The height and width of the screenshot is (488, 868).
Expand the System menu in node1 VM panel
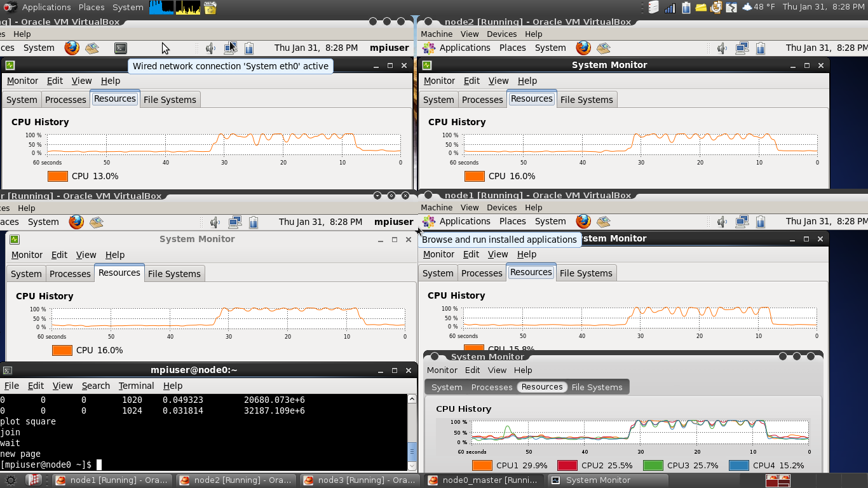coord(550,221)
